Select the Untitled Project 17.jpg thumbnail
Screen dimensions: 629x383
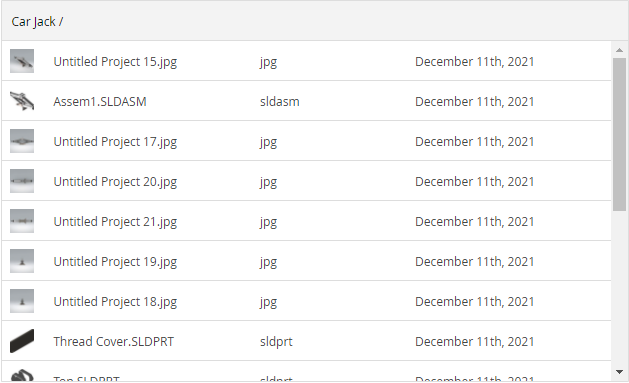(22, 141)
